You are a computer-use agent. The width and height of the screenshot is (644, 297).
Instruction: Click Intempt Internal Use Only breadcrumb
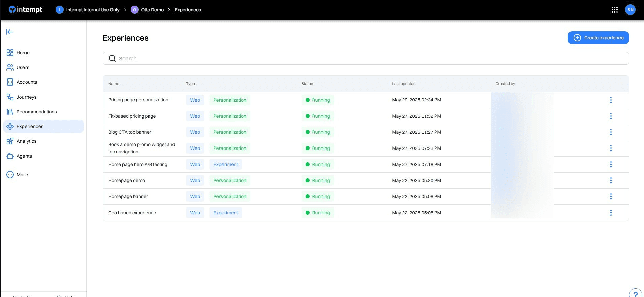pyautogui.click(x=93, y=10)
